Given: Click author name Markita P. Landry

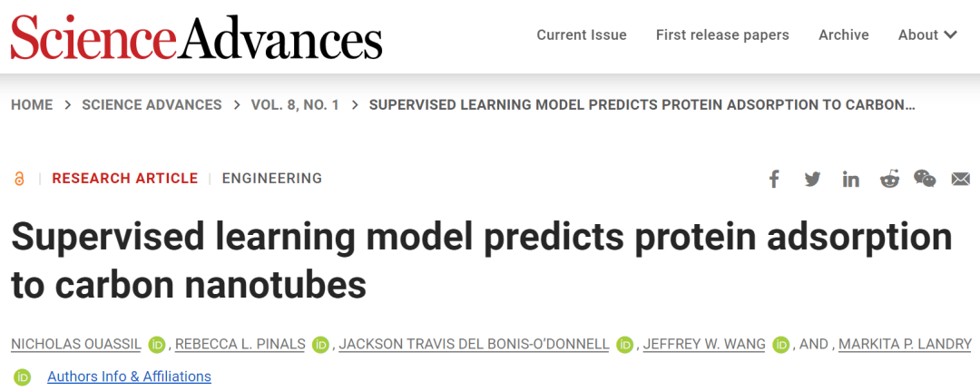Looking at the screenshot, I should pos(905,344).
